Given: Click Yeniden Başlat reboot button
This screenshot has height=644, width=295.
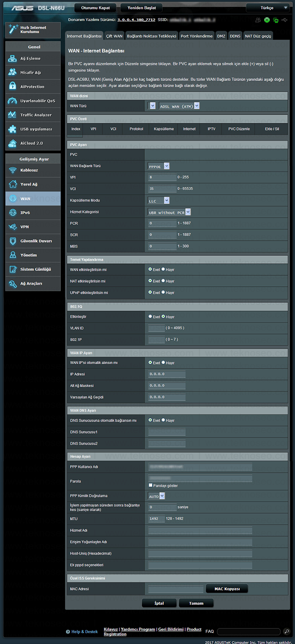Looking at the screenshot, I should pyautogui.click(x=142, y=8).
